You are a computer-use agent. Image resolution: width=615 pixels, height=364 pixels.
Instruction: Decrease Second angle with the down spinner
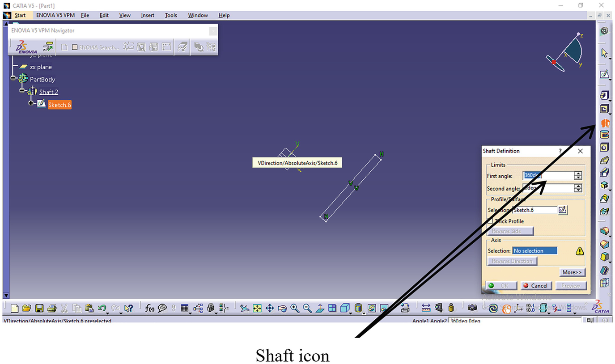click(578, 191)
